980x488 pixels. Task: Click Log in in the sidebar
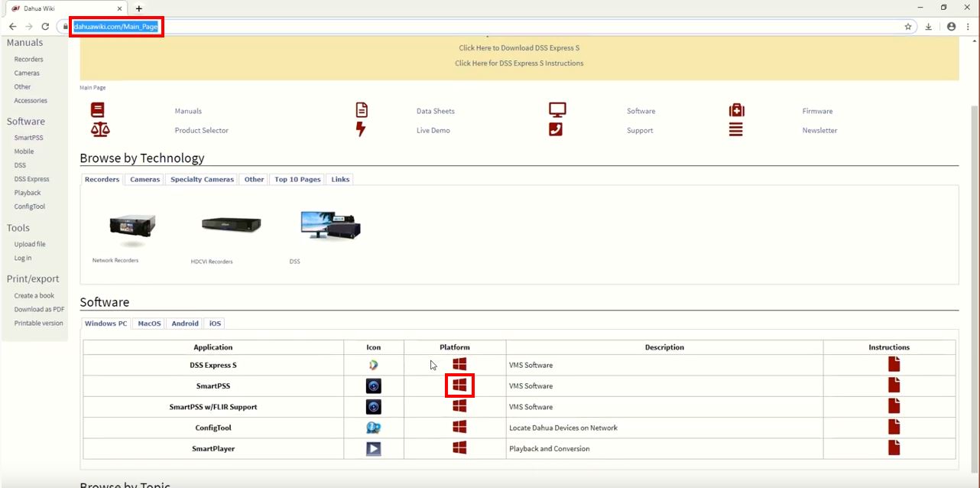(x=23, y=258)
